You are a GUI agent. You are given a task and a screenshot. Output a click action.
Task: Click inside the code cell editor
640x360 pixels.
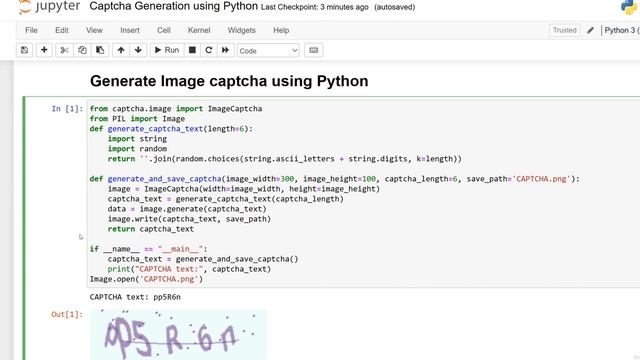coord(363,194)
